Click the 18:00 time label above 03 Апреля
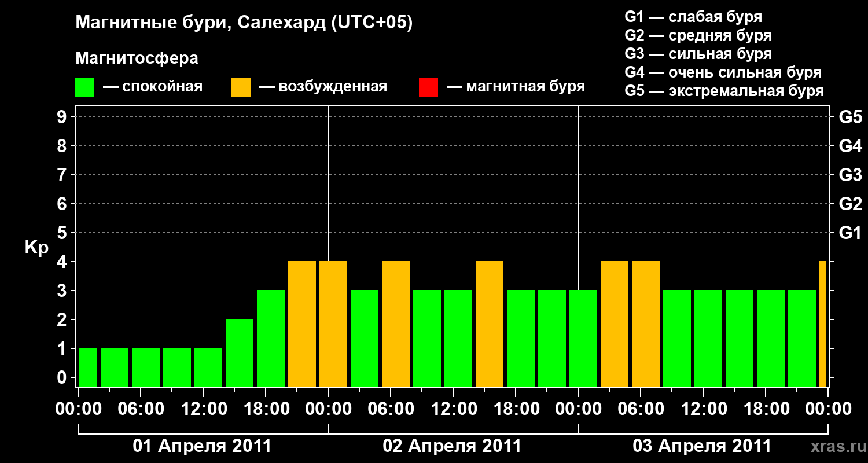 [766, 409]
